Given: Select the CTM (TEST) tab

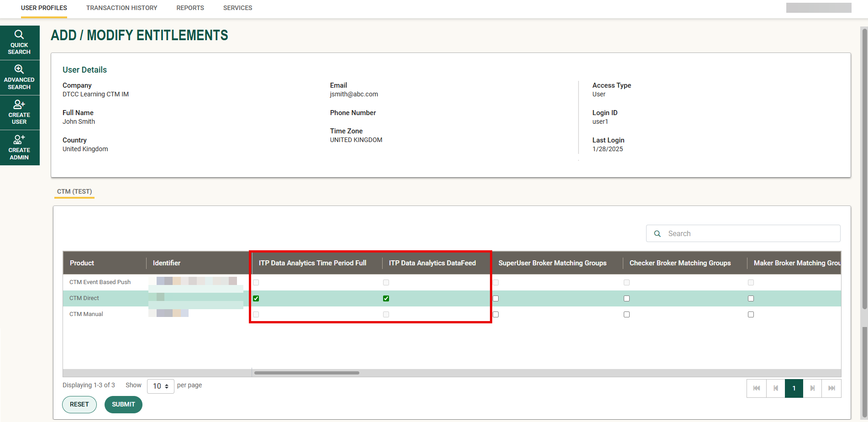Looking at the screenshot, I should tap(74, 191).
